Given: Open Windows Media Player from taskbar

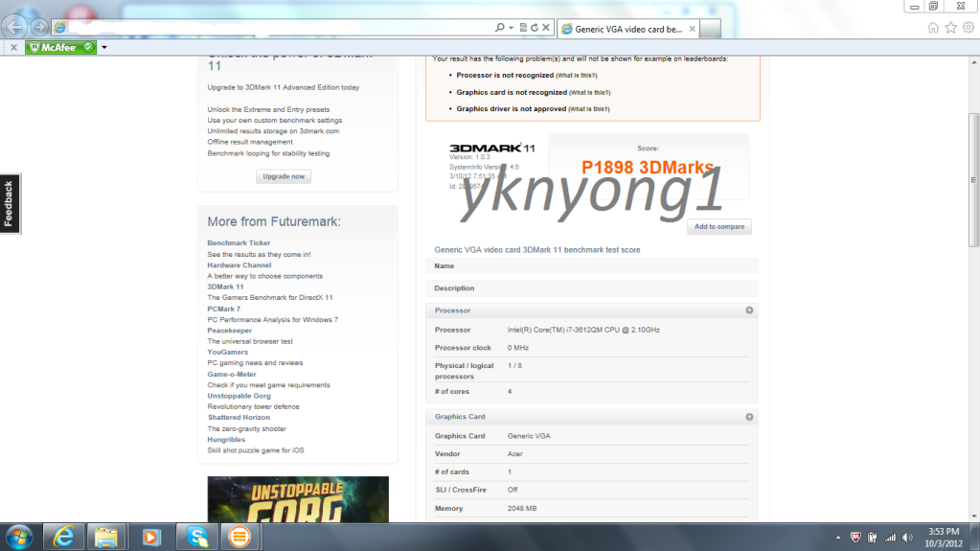Looking at the screenshot, I should [x=151, y=537].
